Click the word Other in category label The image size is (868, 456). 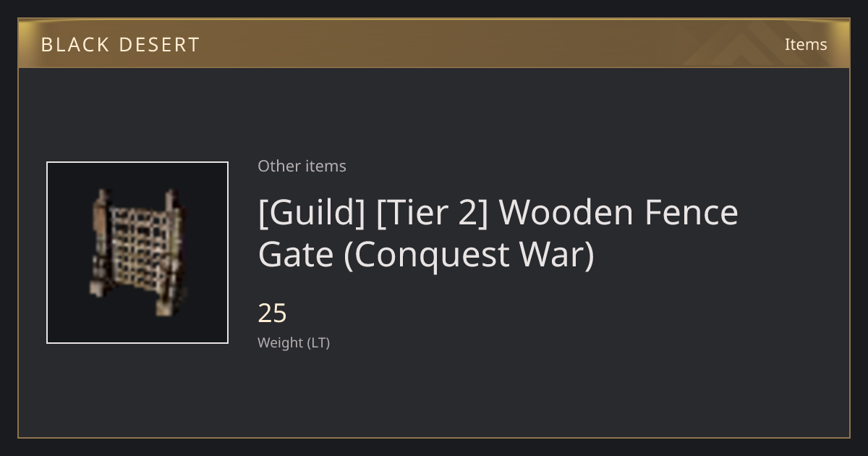pos(278,166)
